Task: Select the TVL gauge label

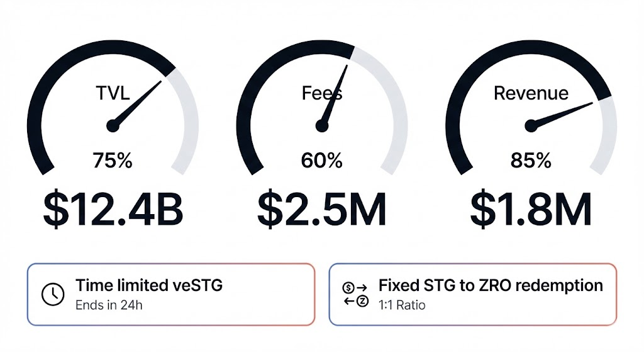Action: (x=113, y=94)
